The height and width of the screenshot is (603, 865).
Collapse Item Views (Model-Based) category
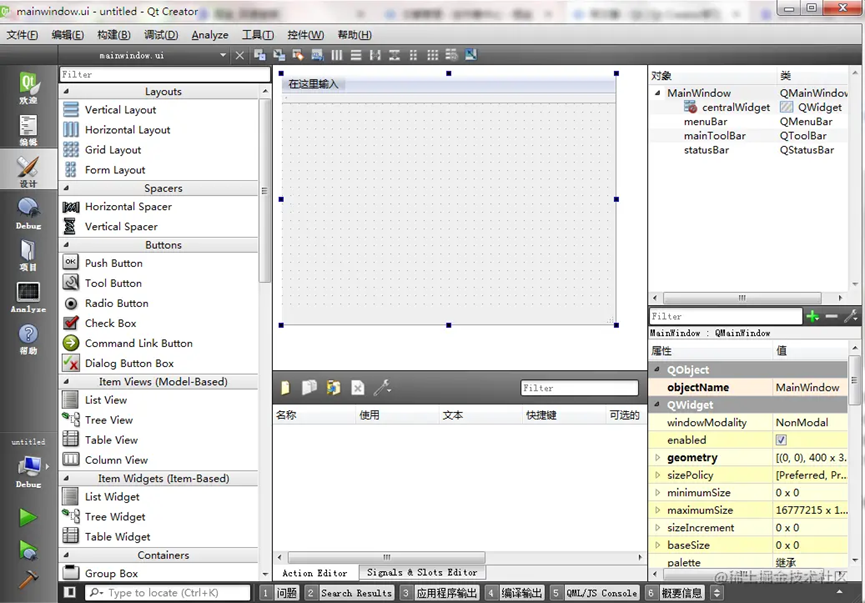[66, 382]
